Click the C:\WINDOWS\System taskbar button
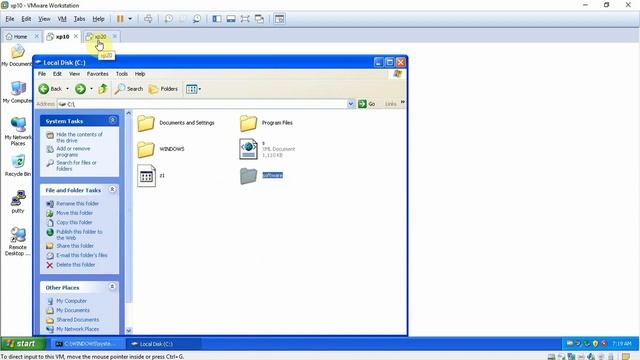Image resolution: width=640 pixels, height=360 pixels. 87,344
